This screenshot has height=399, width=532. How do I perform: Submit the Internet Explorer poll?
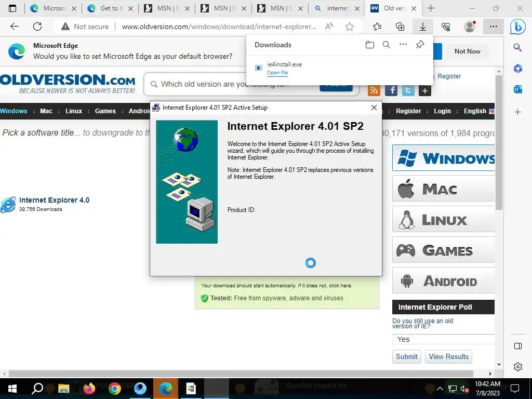coord(406,356)
